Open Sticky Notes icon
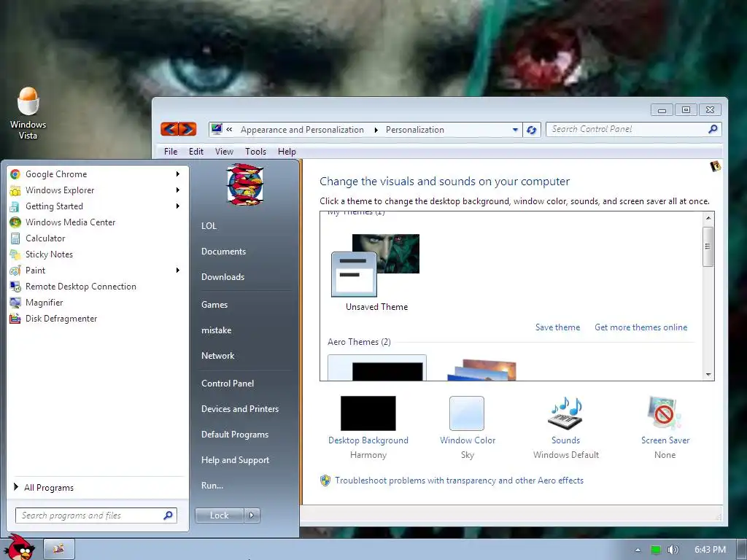The height and width of the screenshot is (560, 747). pyautogui.click(x=15, y=254)
